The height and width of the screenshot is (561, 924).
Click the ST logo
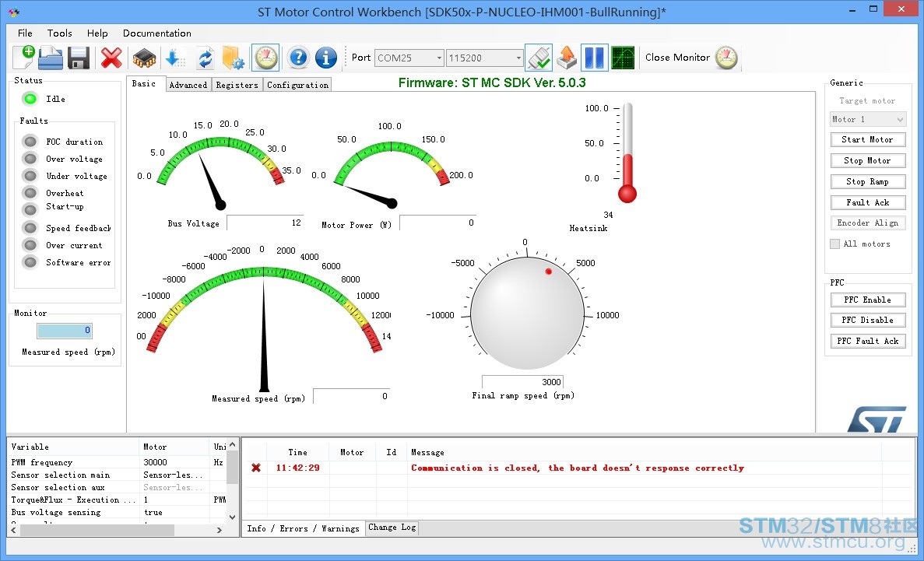pyautogui.click(x=877, y=419)
